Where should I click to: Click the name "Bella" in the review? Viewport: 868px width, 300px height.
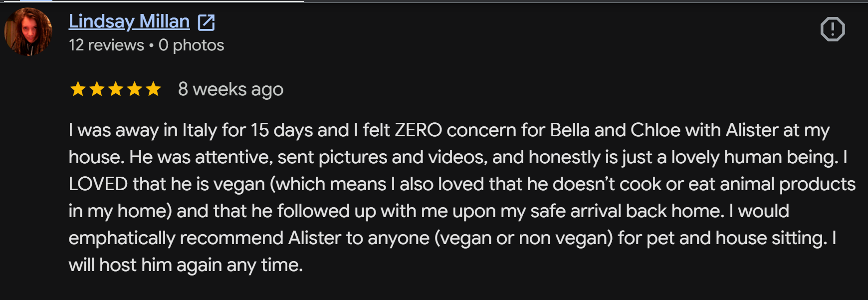point(570,130)
